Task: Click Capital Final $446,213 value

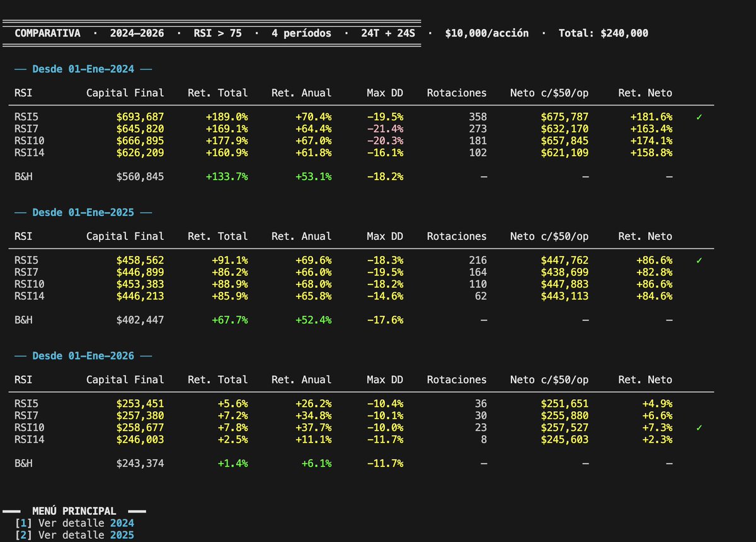Action: (140, 296)
